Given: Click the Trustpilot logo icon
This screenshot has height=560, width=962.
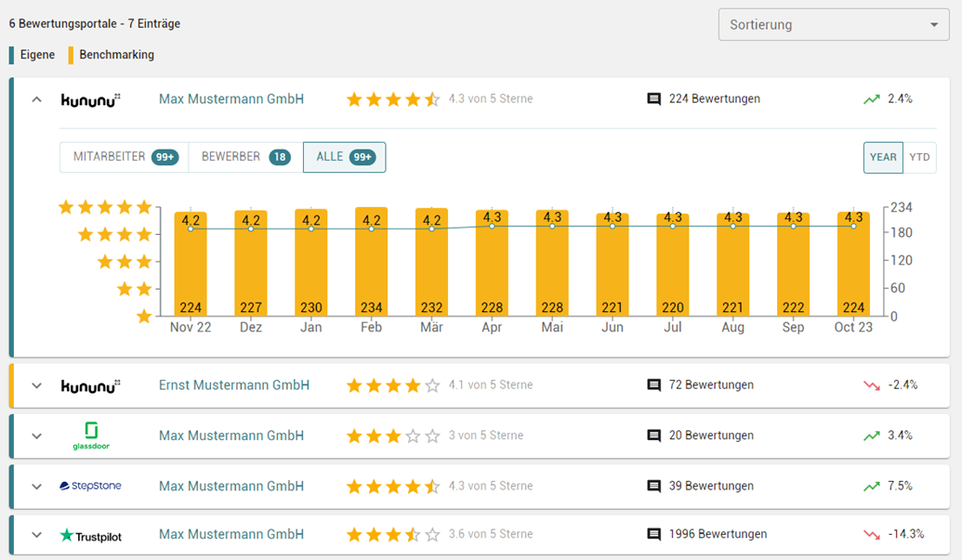Looking at the screenshot, I should (x=90, y=535).
